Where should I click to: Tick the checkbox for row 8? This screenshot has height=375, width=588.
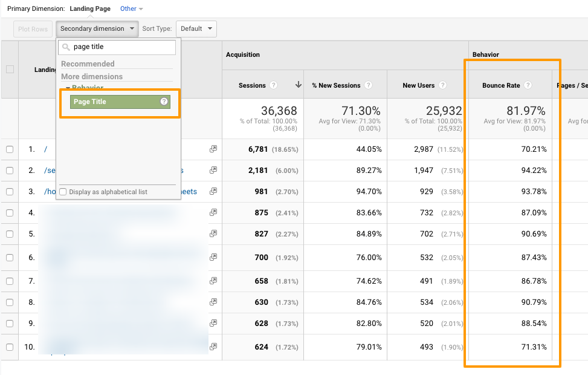pos(10,302)
